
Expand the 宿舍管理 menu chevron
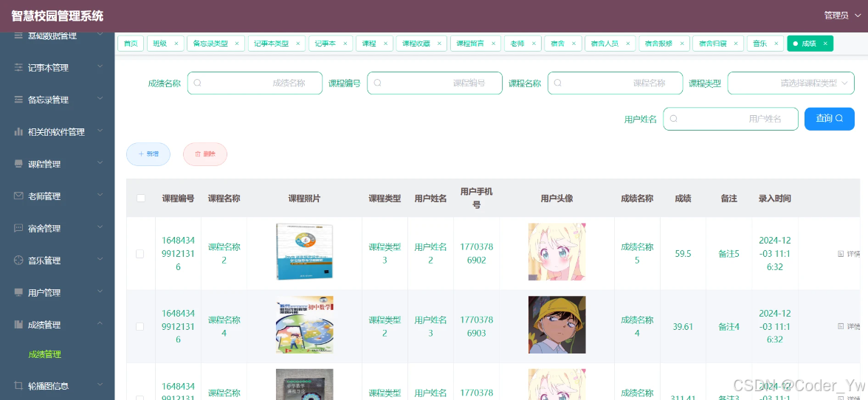[100, 227]
